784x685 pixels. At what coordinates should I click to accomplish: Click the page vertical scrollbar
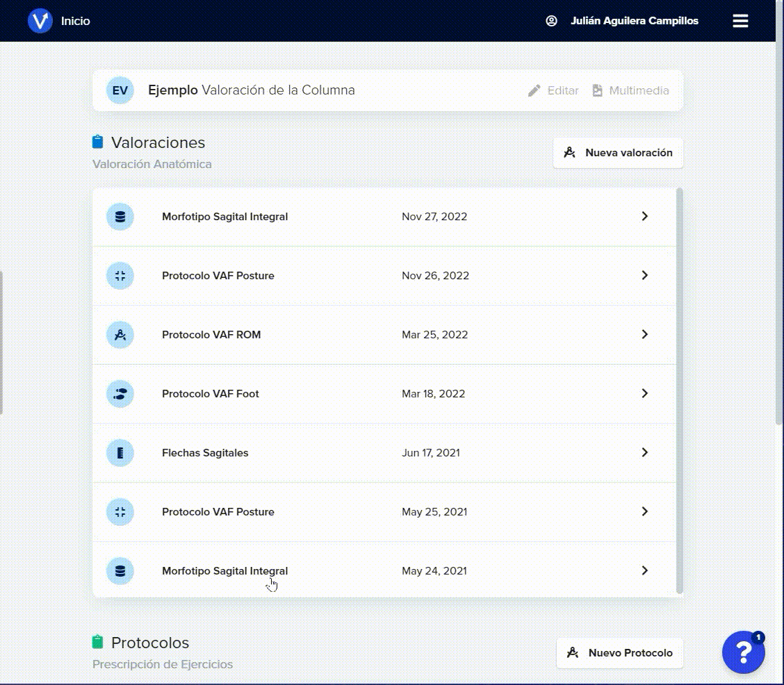coord(780,212)
